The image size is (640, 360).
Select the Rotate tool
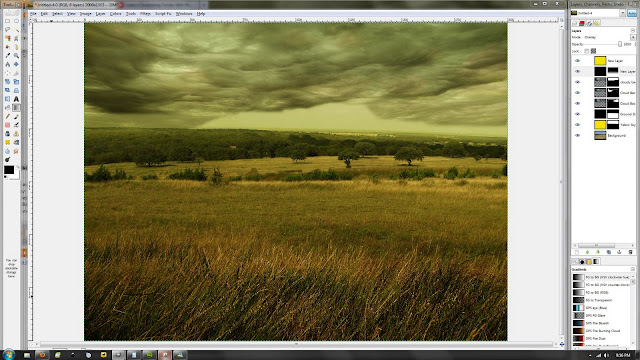click(7, 82)
